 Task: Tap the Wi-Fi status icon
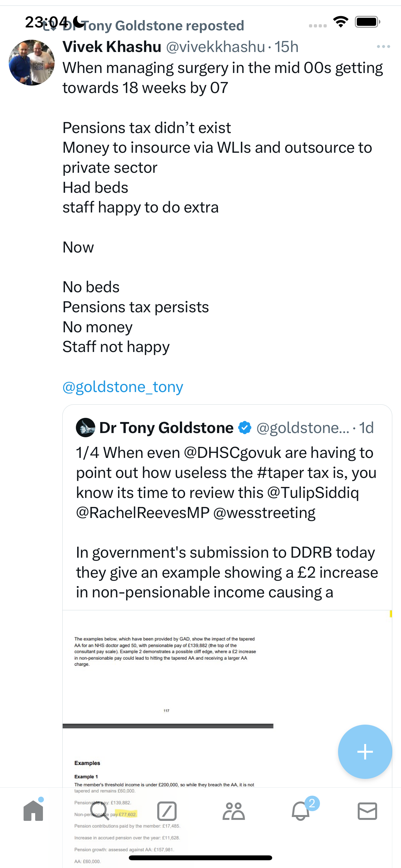click(341, 22)
